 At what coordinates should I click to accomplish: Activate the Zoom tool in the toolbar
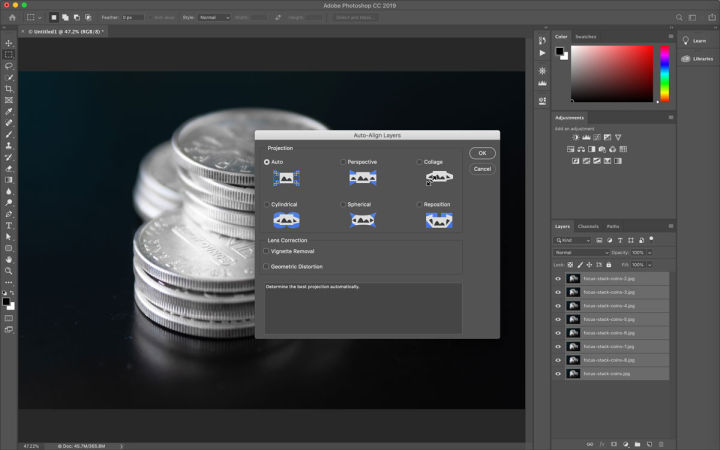click(9, 270)
